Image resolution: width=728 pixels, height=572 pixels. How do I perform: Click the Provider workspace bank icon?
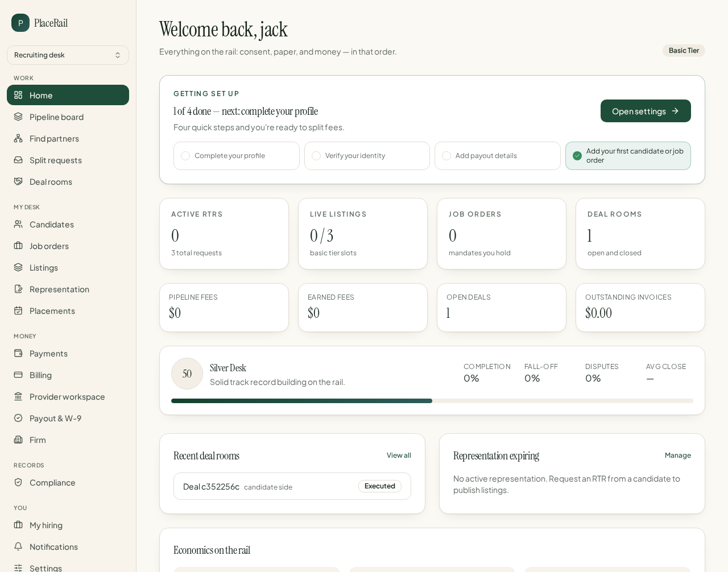18,396
